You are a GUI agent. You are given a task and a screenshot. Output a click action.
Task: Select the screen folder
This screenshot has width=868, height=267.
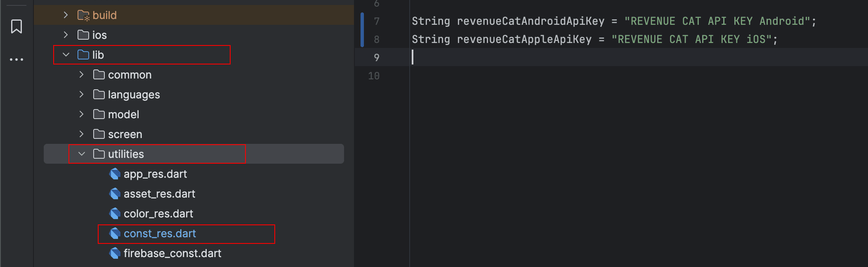pos(125,134)
